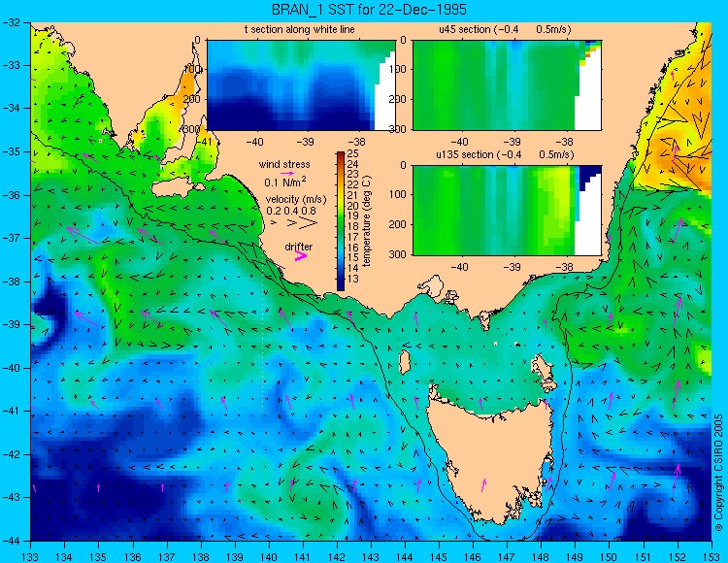
Task: Click the temperature color bar
Action: (341, 221)
